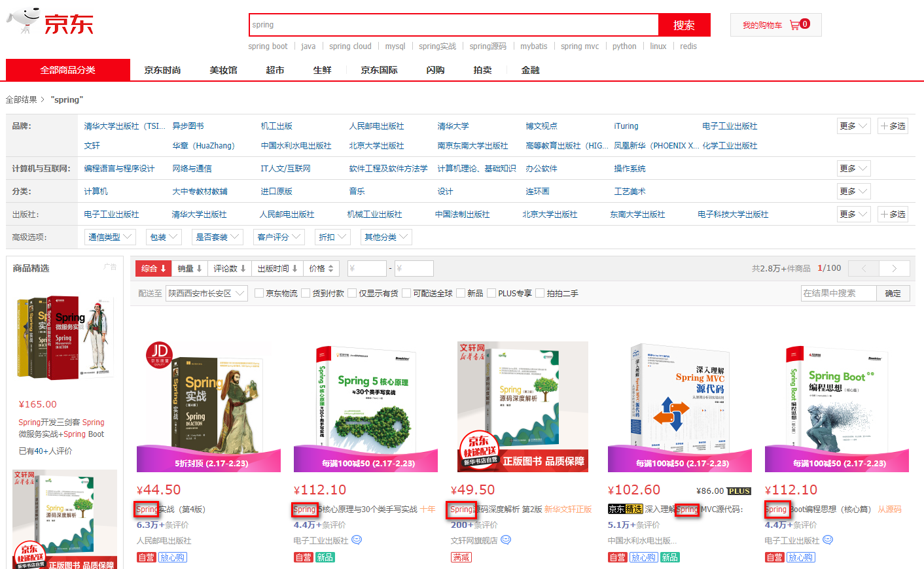Click chat icon beside 电子工业出版社 second book

357,540
